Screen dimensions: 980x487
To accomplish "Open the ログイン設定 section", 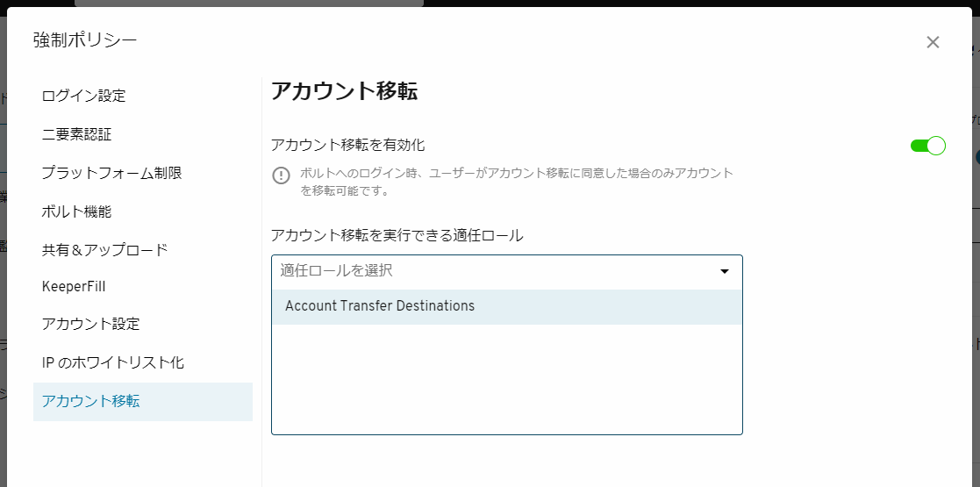I will pyautogui.click(x=83, y=96).
